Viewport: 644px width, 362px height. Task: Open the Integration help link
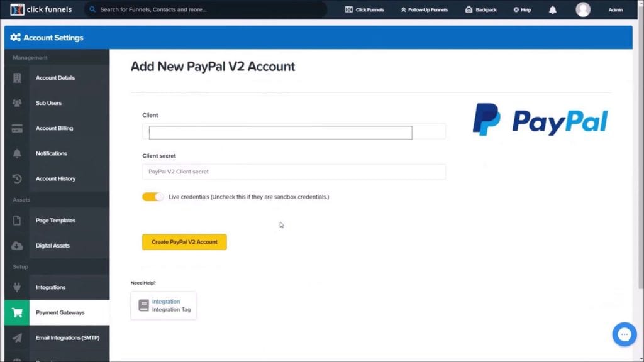(166, 302)
